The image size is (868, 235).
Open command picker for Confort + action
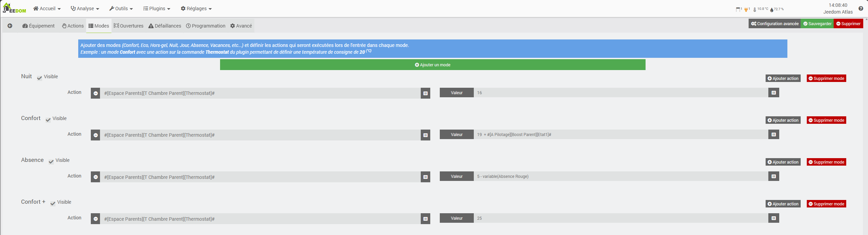[425, 219]
